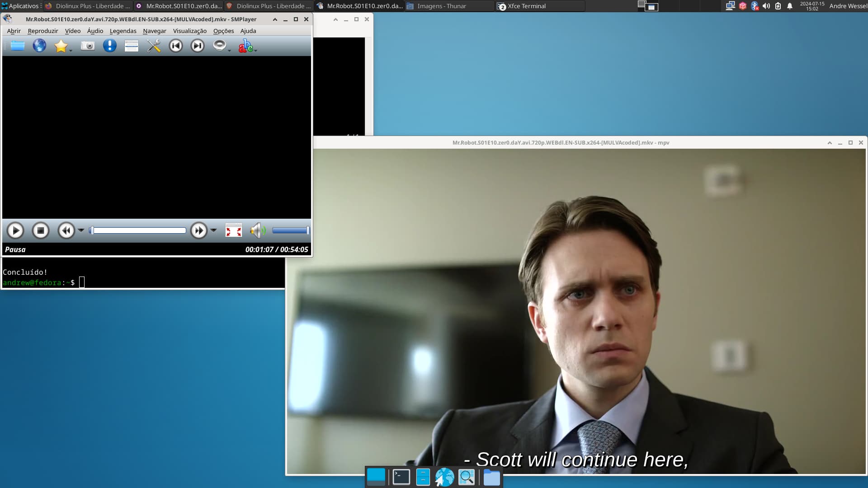This screenshot has height=488, width=868.
Task: Go to next track in SMPlayer toolbar
Action: pyautogui.click(x=198, y=46)
